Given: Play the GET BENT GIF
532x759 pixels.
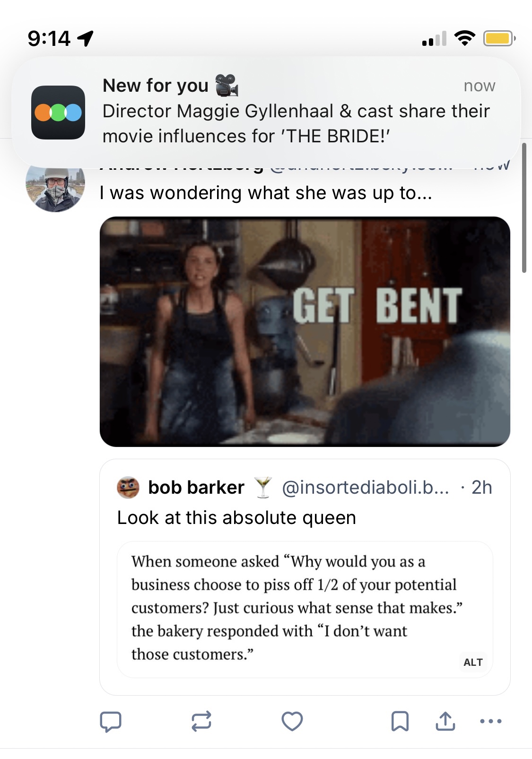Looking at the screenshot, I should click(305, 332).
